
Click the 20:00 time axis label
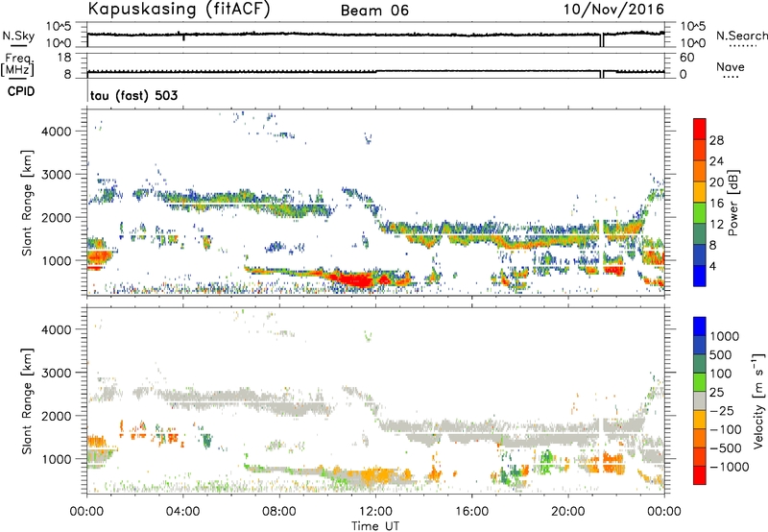(x=568, y=512)
